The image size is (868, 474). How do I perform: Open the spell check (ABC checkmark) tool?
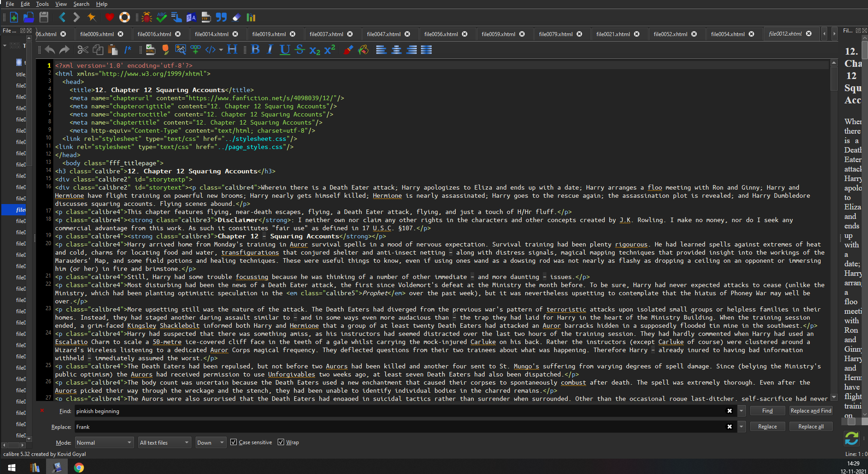162,18
